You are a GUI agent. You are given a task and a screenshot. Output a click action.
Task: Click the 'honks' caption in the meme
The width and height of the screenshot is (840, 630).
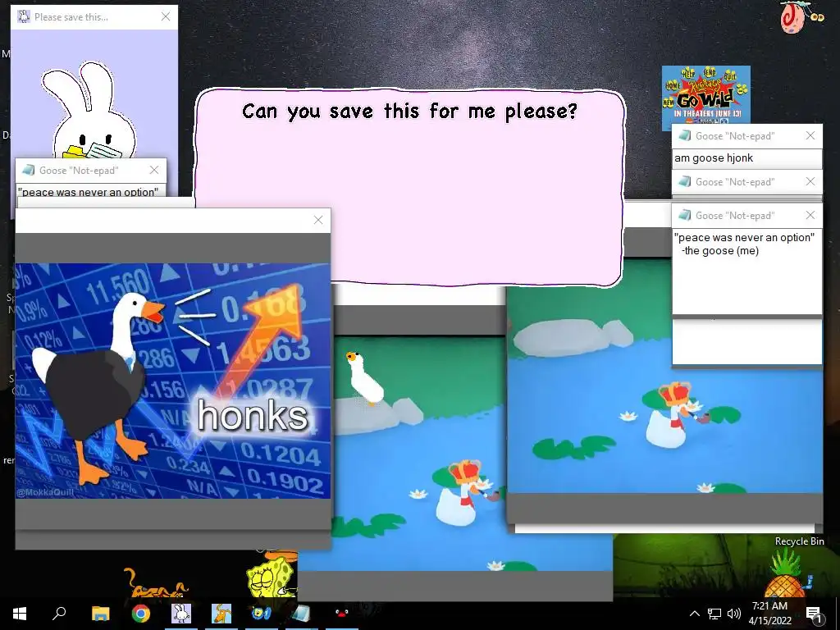click(x=253, y=414)
